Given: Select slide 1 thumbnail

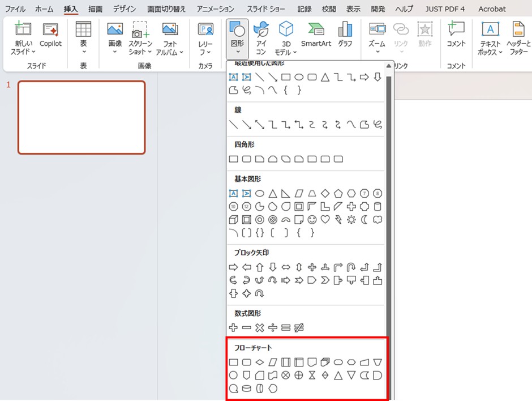Looking at the screenshot, I should (x=81, y=117).
